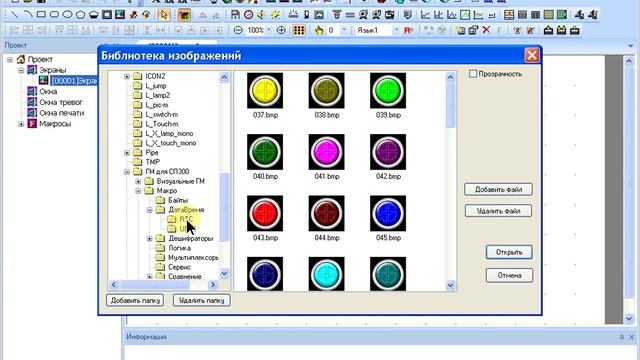Click the red R language icon
This screenshot has width=640, height=360.
pyautogui.click(x=408, y=30)
